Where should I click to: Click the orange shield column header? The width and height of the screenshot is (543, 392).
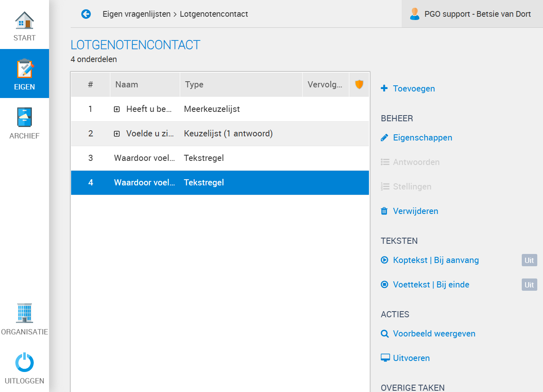click(x=359, y=85)
